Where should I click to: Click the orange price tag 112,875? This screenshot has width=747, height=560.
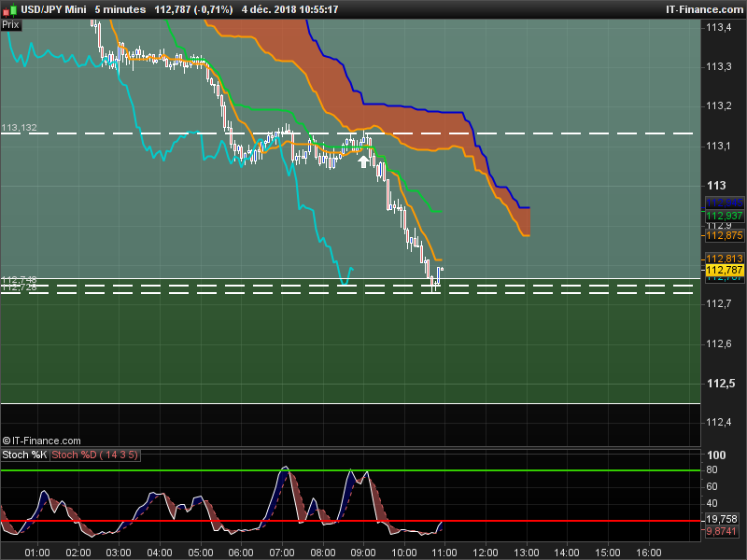[x=725, y=235]
